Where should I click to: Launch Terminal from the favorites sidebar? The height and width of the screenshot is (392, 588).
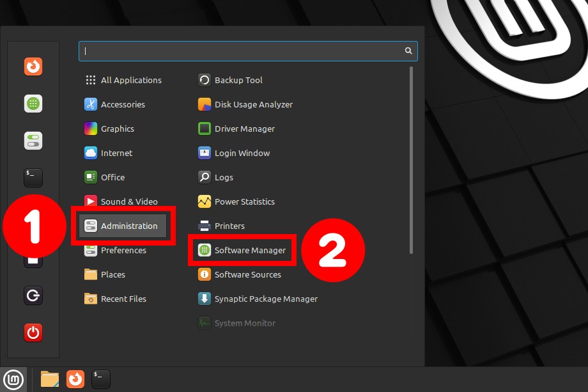pyautogui.click(x=33, y=177)
